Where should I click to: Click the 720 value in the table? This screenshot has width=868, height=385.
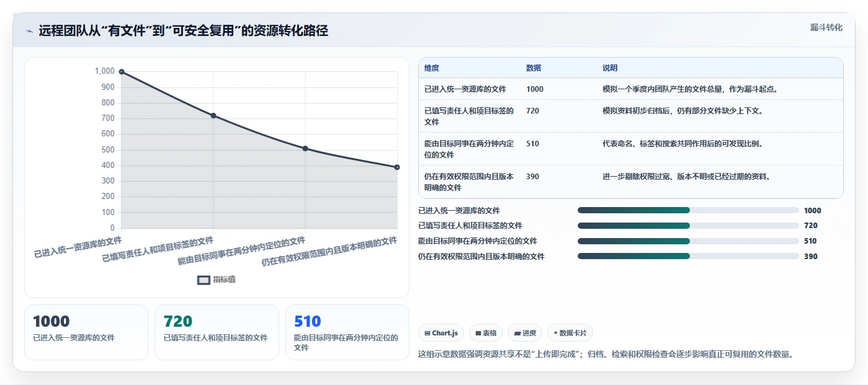pyautogui.click(x=532, y=111)
